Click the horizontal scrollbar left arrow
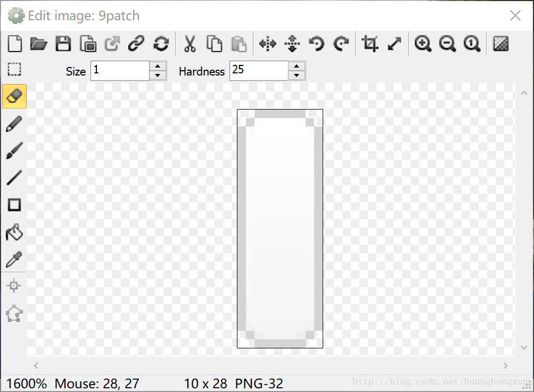This screenshot has height=392, width=534. pyautogui.click(x=36, y=365)
